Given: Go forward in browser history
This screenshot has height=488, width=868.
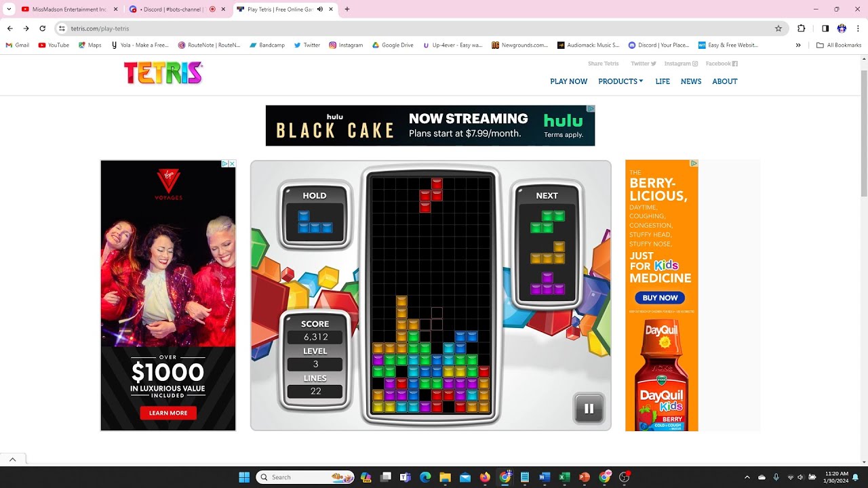Looking at the screenshot, I should [26, 28].
